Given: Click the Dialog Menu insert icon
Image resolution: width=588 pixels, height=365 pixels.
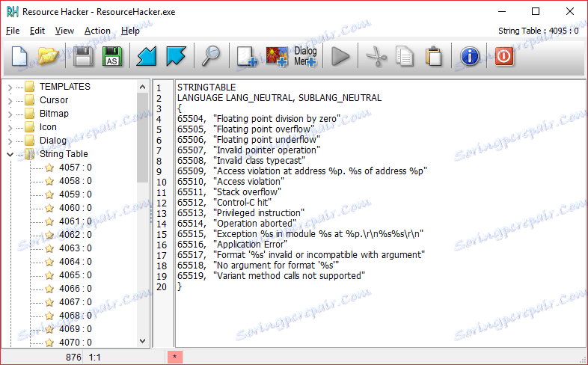Looking at the screenshot, I should 305,57.
